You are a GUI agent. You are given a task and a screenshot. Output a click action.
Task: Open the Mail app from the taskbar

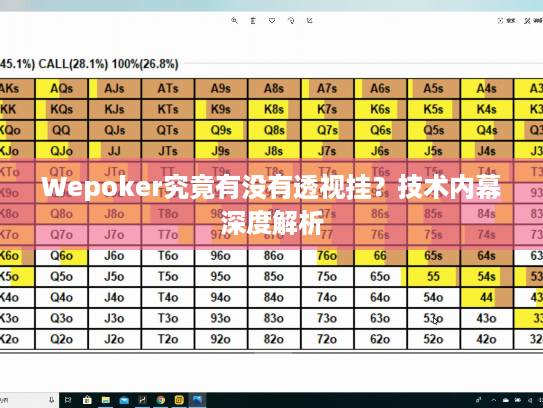(124, 400)
